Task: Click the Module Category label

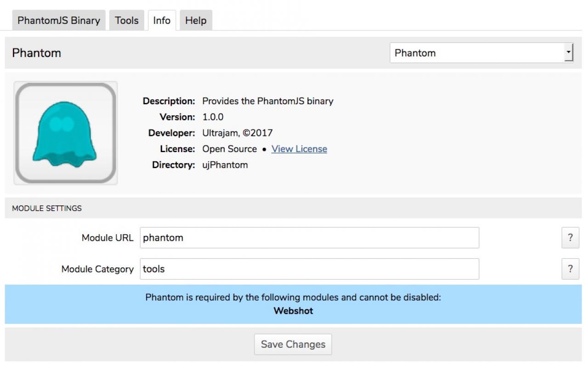Action: click(97, 269)
